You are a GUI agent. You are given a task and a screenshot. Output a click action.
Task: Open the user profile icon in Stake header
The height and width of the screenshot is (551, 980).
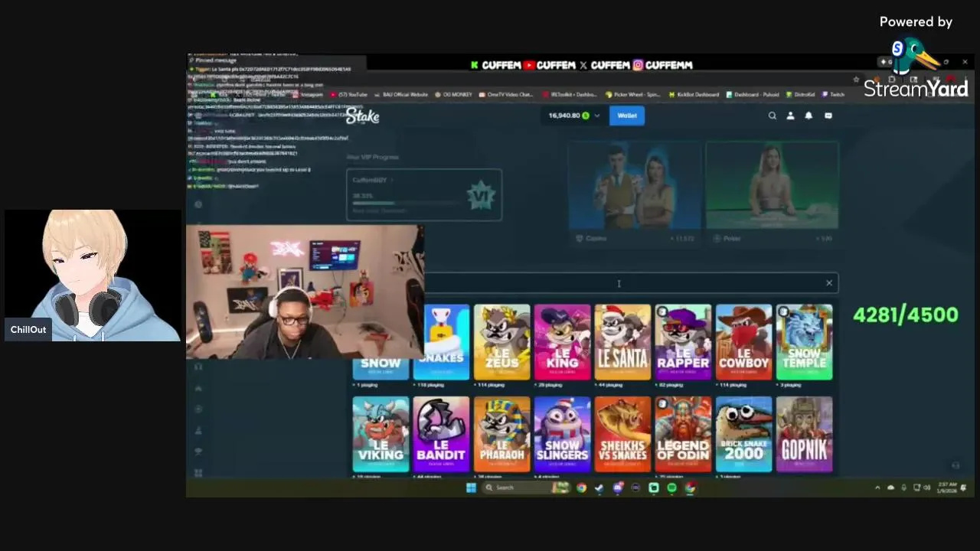coord(790,116)
